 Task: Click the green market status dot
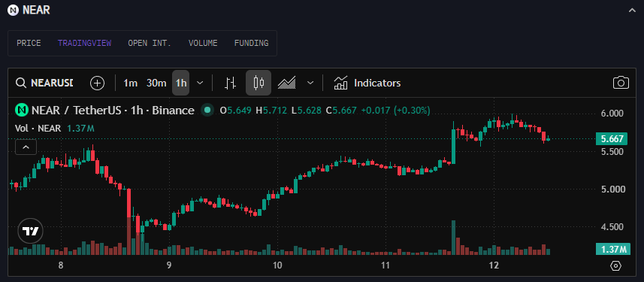(x=207, y=111)
